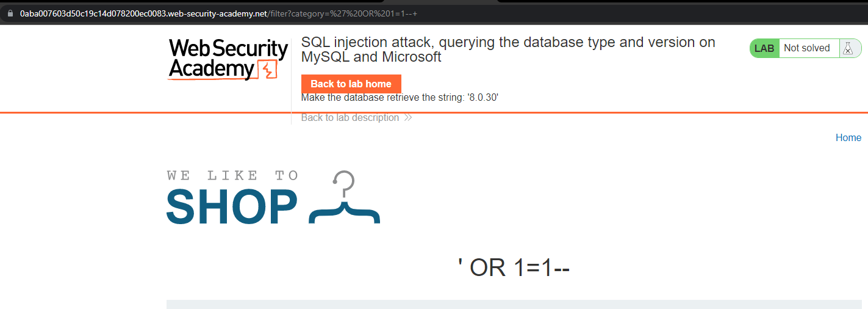Click the Not solved status label

point(806,48)
